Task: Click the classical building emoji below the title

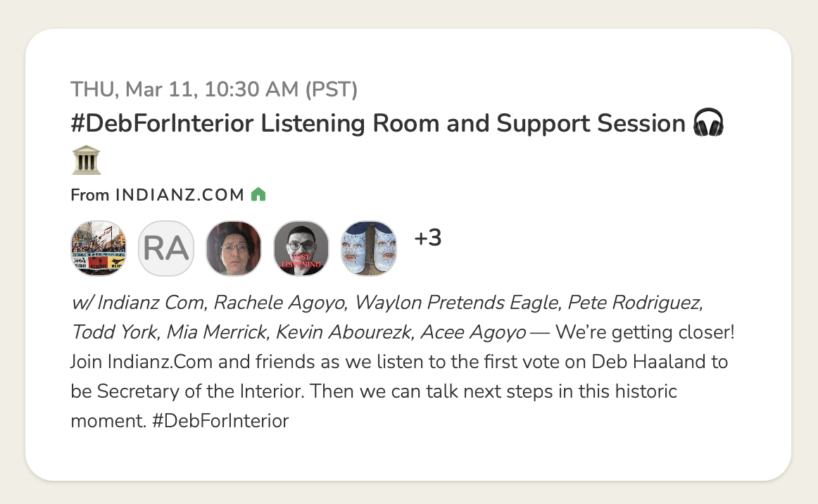Action: point(86,162)
